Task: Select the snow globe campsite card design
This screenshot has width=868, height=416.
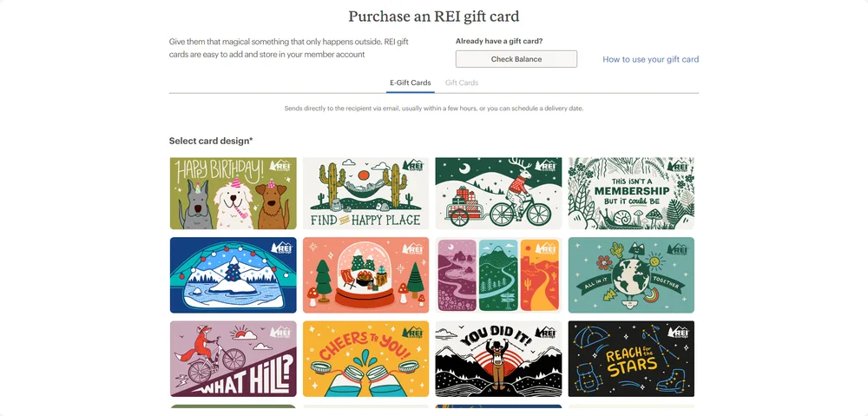Action: point(366,275)
